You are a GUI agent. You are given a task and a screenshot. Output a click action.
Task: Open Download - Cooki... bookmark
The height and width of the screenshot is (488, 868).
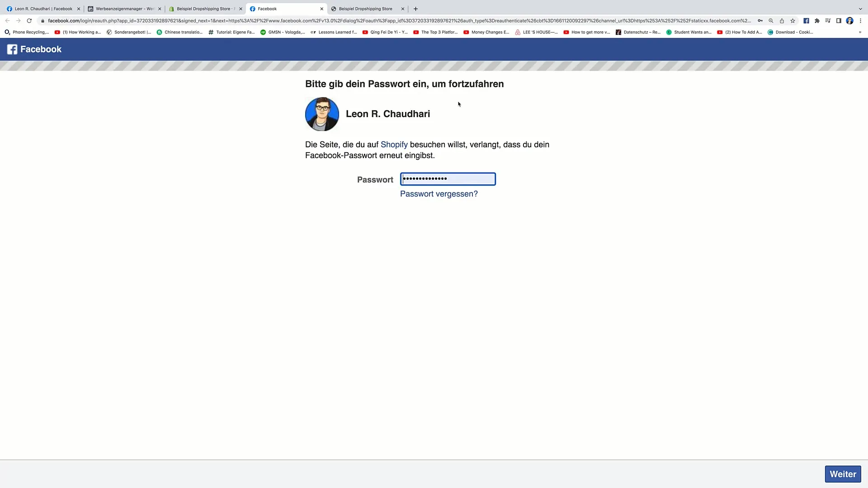click(790, 32)
